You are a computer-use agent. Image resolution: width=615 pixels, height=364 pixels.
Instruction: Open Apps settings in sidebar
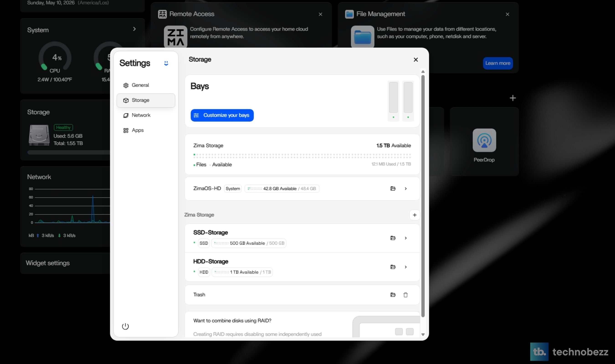pos(146,130)
